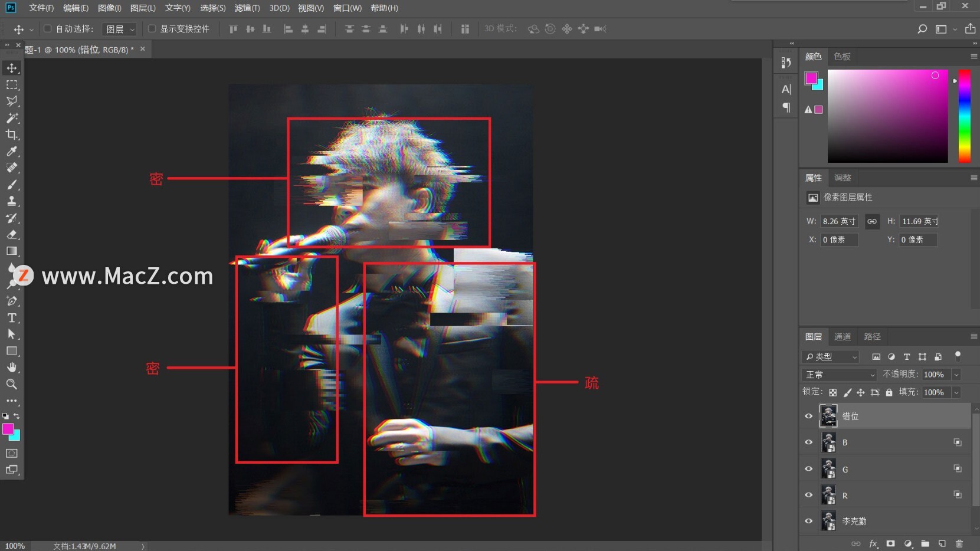Image resolution: width=980 pixels, height=551 pixels.
Task: Create a new group folder icon
Action: 925,543
